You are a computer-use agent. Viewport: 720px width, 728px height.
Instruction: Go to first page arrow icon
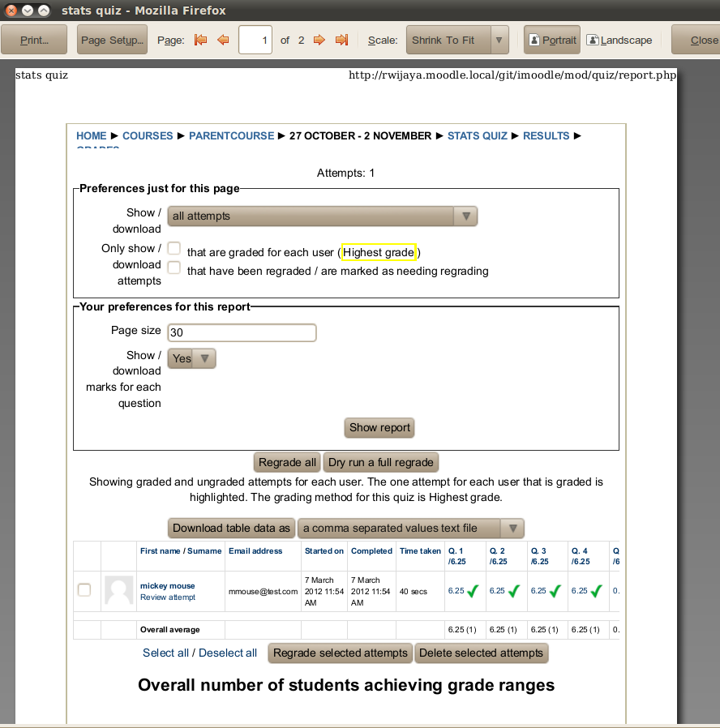pyautogui.click(x=200, y=40)
